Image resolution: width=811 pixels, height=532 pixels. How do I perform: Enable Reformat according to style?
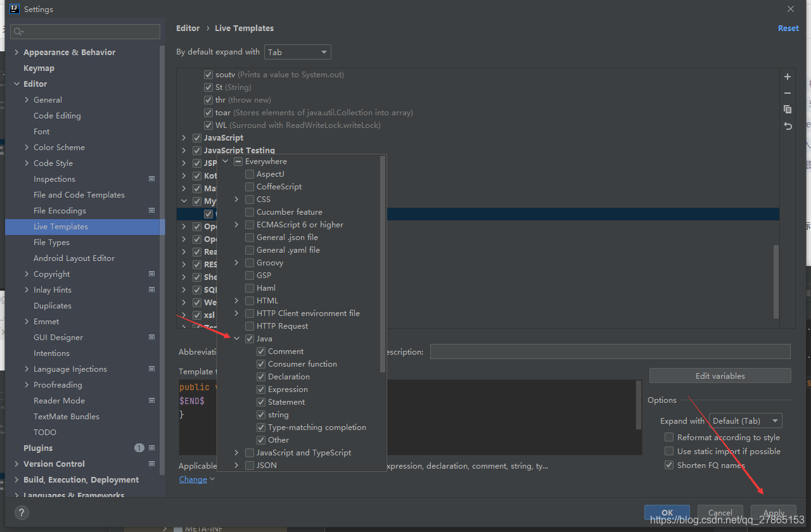[669, 438]
